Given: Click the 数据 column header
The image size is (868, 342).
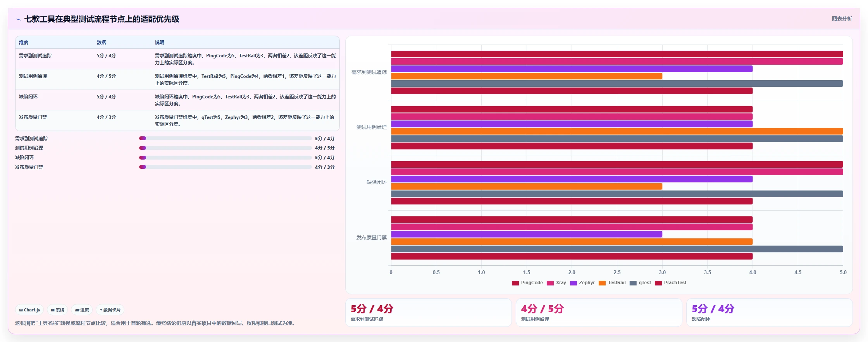Looking at the screenshot, I should (x=102, y=43).
